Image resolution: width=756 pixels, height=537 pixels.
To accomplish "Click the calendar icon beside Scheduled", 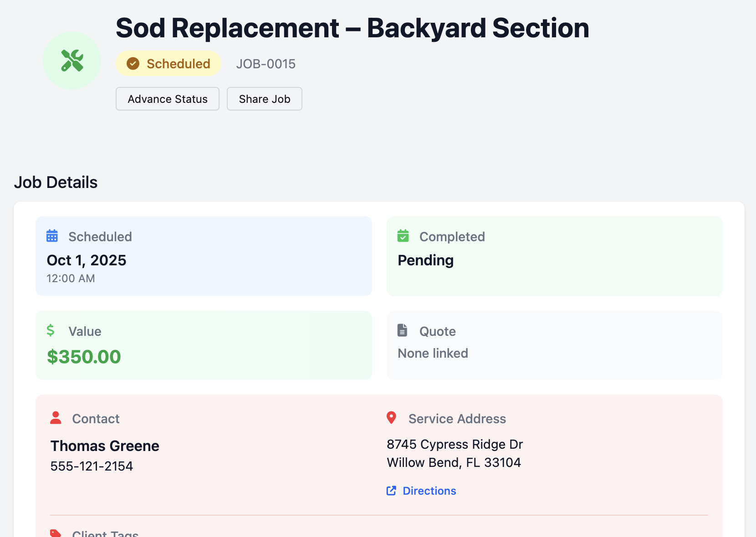I will coord(52,236).
